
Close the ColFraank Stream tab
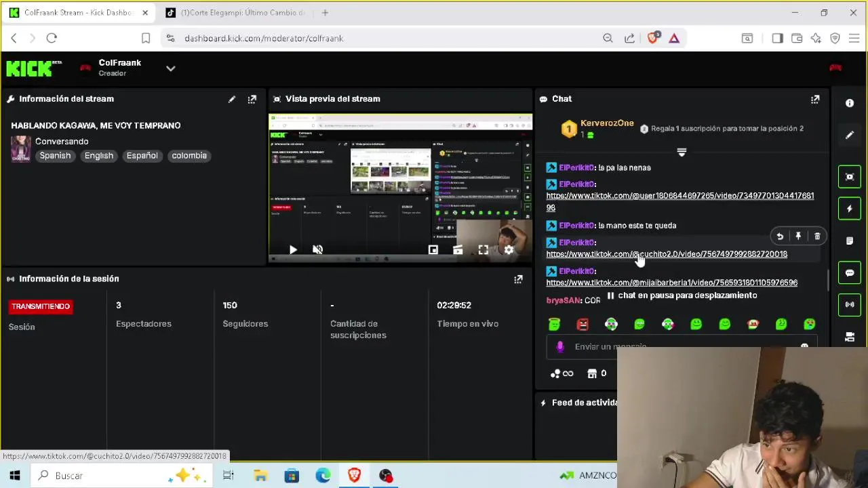pos(145,12)
